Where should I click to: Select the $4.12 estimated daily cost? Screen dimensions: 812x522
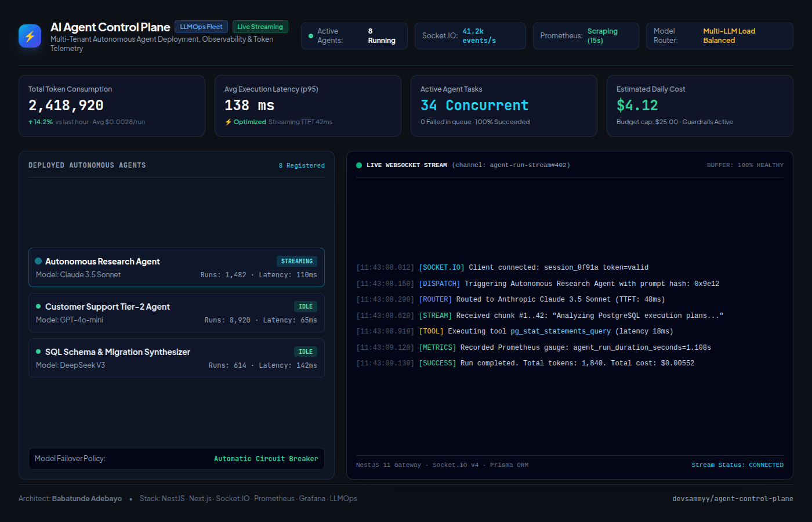coord(637,106)
